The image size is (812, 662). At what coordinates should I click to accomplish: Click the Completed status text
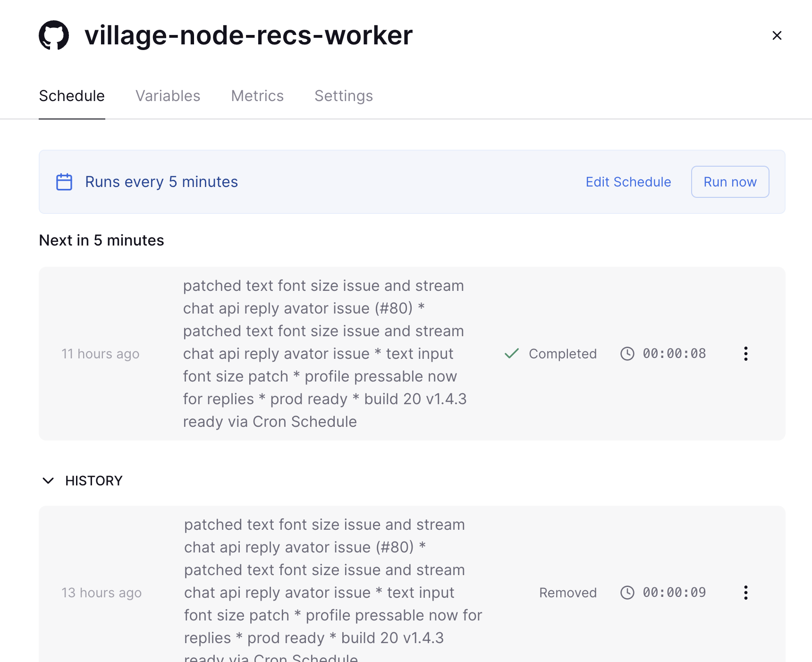pos(562,354)
